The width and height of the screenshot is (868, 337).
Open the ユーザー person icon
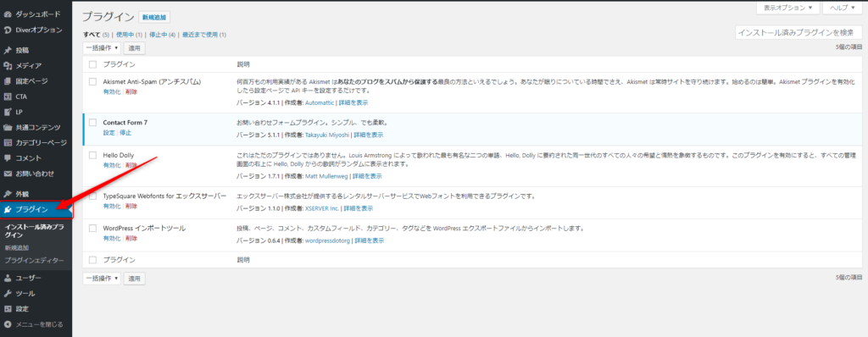8,278
